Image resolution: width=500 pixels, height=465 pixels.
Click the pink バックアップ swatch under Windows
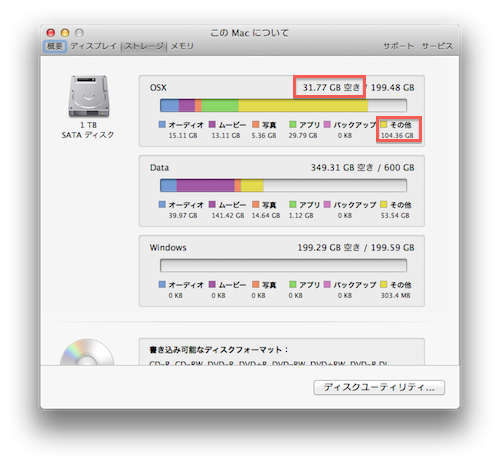coord(327,284)
